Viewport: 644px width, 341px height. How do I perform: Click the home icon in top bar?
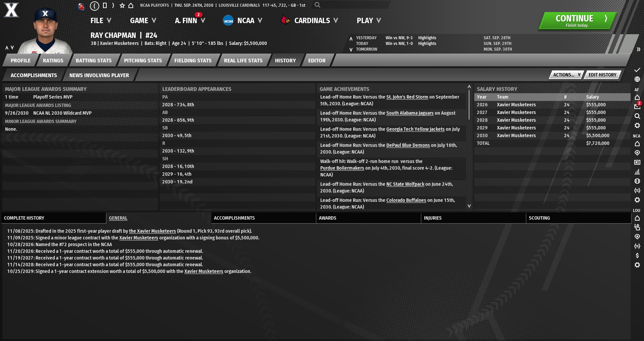pyautogui.click(x=131, y=6)
